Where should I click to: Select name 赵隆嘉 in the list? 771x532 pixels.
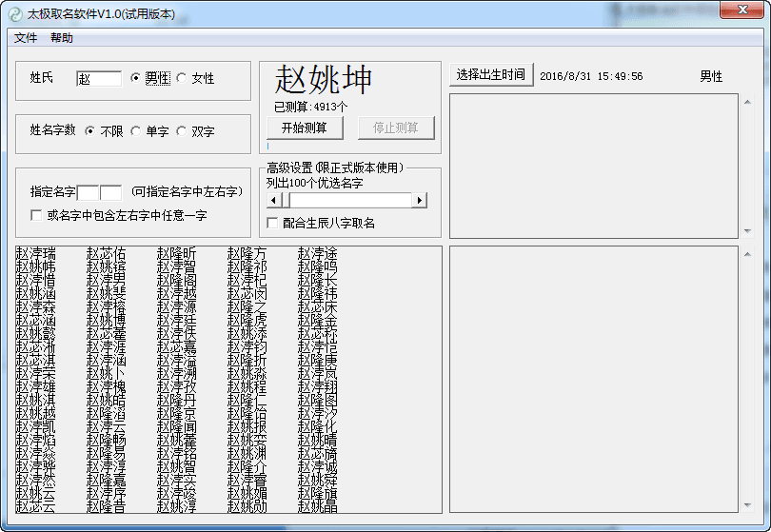click(x=107, y=480)
